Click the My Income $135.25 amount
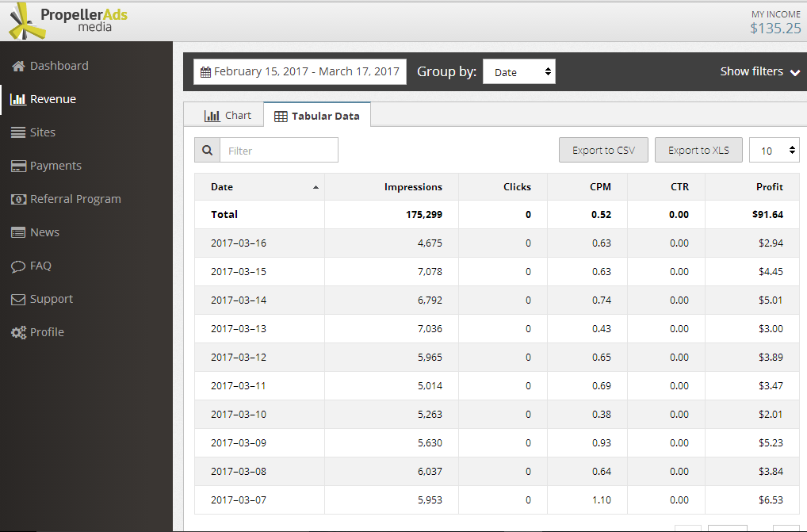 775,29
